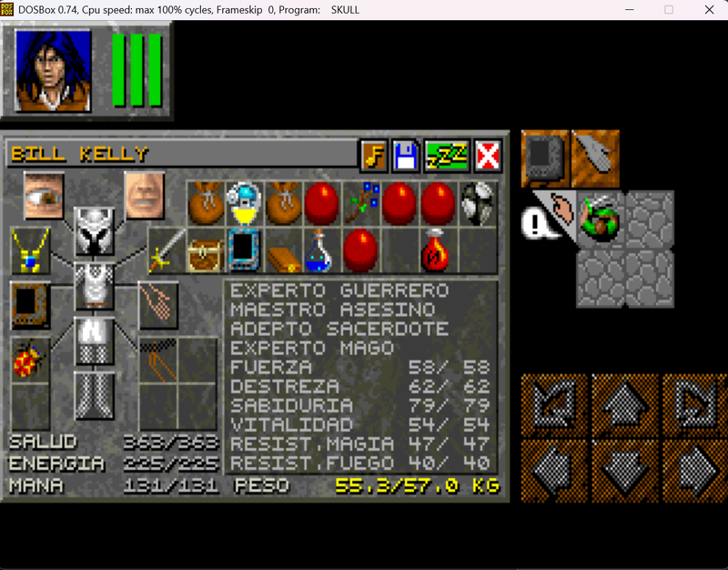
Task: Click the MAESTRO ASESINO skill line
Action: click(x=333, y=310)
